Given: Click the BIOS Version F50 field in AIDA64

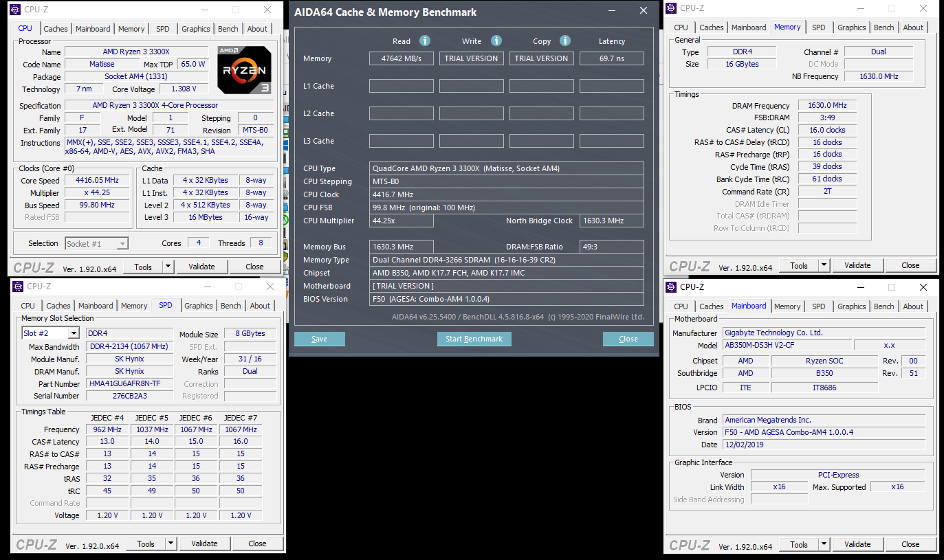Looking at the screenshot, I should tap(507, 299).
